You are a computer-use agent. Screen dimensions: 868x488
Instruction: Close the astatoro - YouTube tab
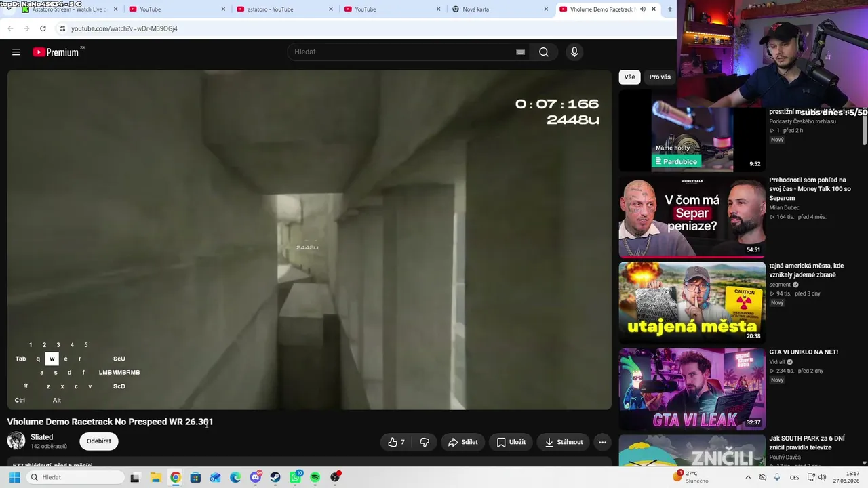[331, 9]
